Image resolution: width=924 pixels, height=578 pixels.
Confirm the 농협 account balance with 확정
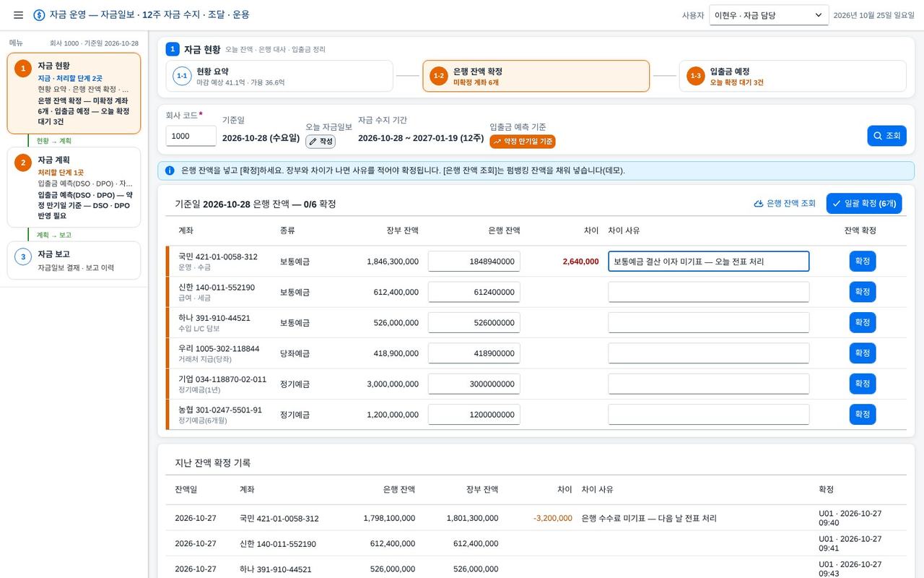click(x=863, y=415)
